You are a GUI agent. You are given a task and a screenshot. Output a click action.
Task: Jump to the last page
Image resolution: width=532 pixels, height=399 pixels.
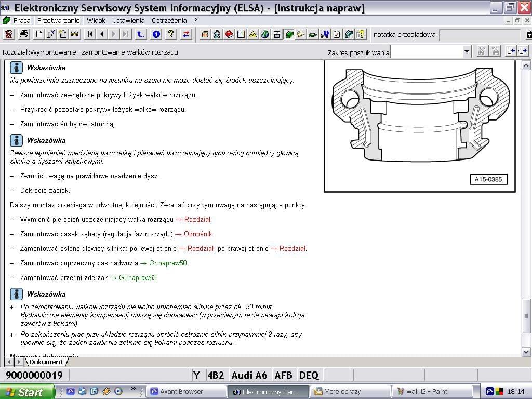point(126,34)
